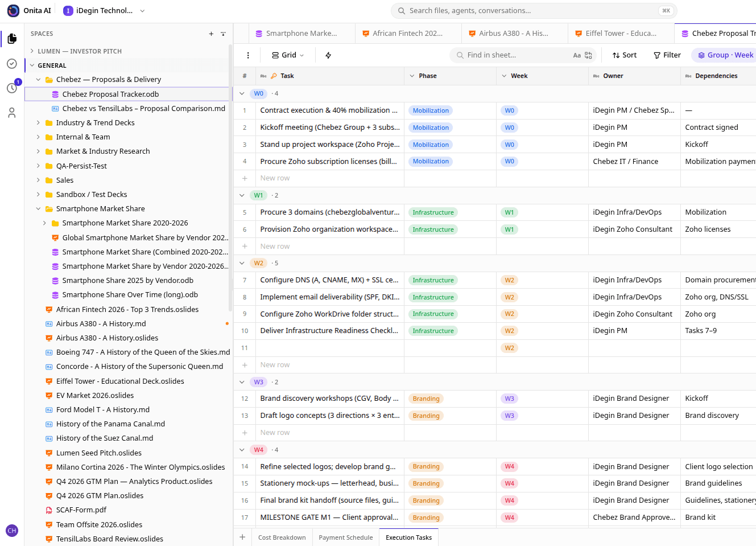Select the empty Task cell in row 11
Screen dimensions: 756x546
pos(330,348)
